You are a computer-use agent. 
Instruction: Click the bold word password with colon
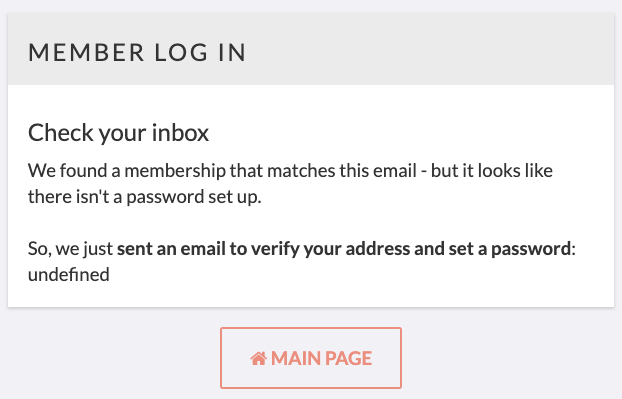pos(533,249)
